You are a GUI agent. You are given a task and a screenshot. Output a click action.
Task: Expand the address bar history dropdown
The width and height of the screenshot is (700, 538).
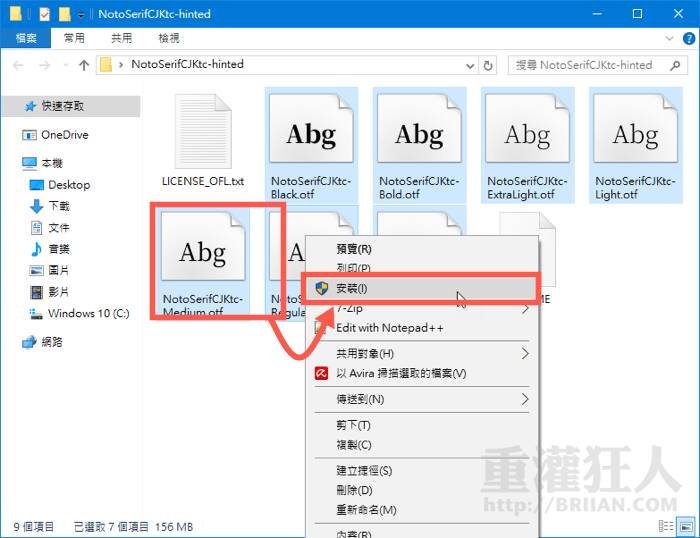pyautogui.click(x=470, y=66)
